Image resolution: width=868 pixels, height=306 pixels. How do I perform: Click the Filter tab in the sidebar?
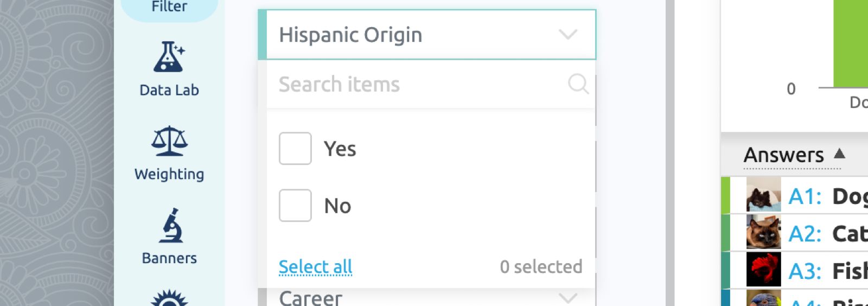coord(169,9)
